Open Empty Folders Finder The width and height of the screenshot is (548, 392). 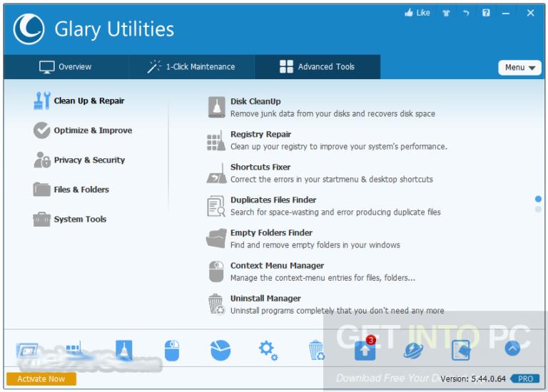303,239
